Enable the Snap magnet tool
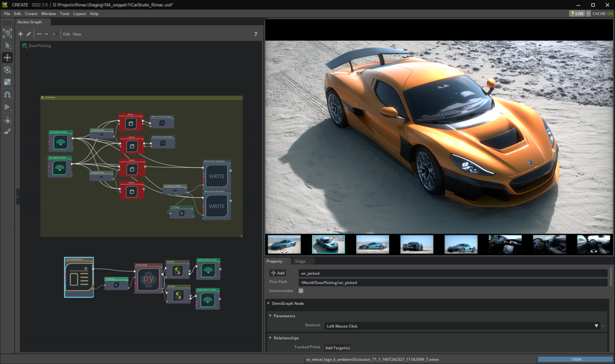 pyautogui.click(x=7, y=94)
